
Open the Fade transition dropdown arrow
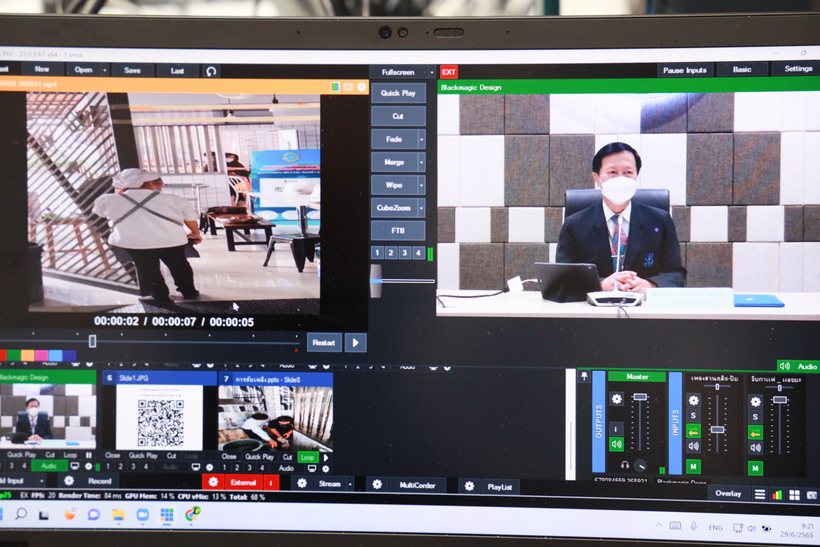pos(422,140)
